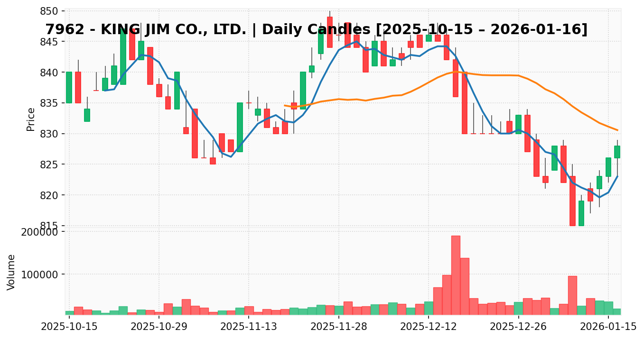
Task: Click the first green candle at left
Action: pos(69,88)
